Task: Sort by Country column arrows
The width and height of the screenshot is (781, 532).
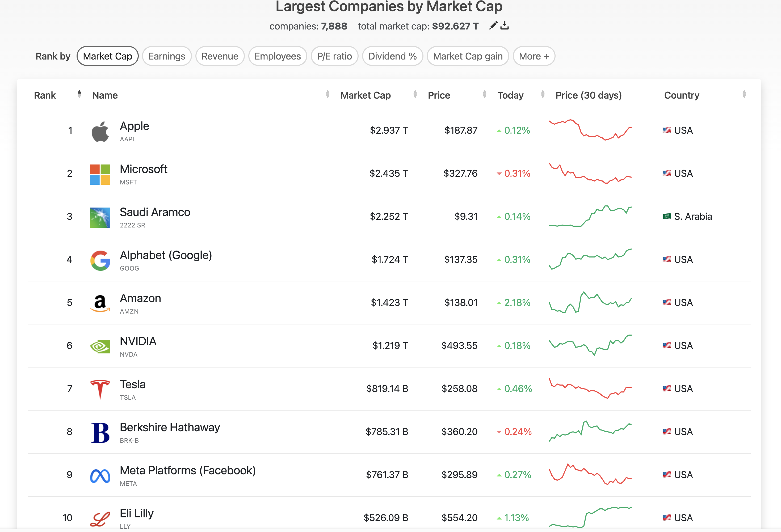Action: point(744,94)
